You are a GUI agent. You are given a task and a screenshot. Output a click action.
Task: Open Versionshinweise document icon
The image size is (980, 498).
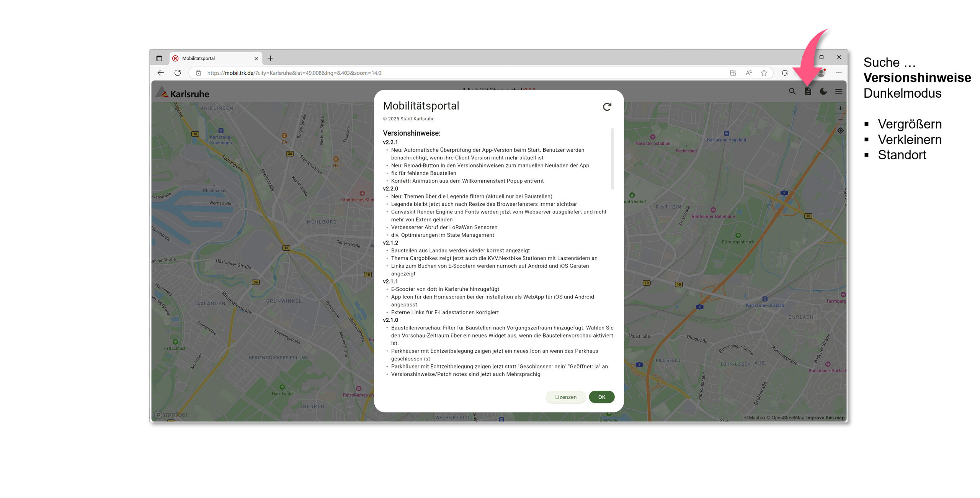[808, 91]
